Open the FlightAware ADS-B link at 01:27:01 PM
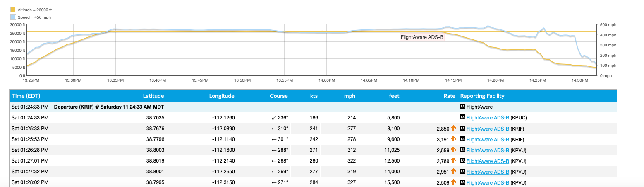The image size is (644, 187). [488, 160]
